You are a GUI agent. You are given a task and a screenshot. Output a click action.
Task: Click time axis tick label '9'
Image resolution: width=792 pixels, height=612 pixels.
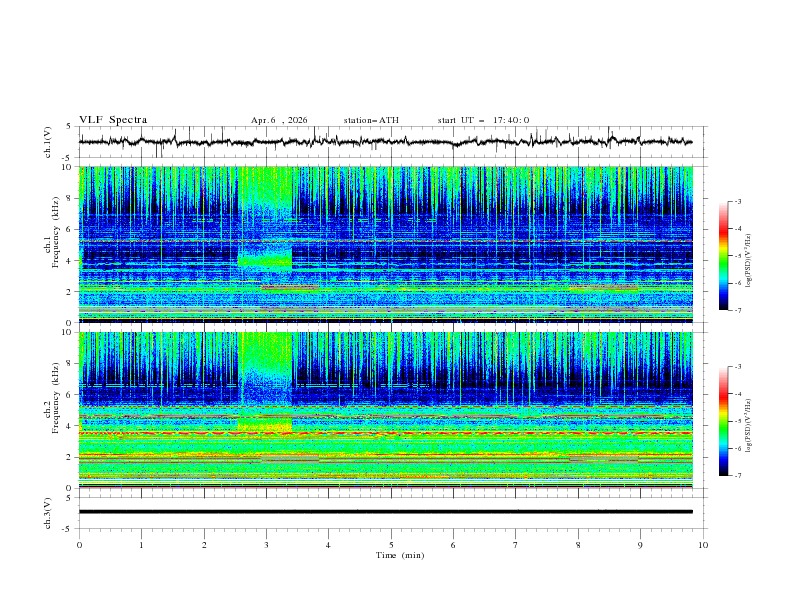(x=640, y=545)
